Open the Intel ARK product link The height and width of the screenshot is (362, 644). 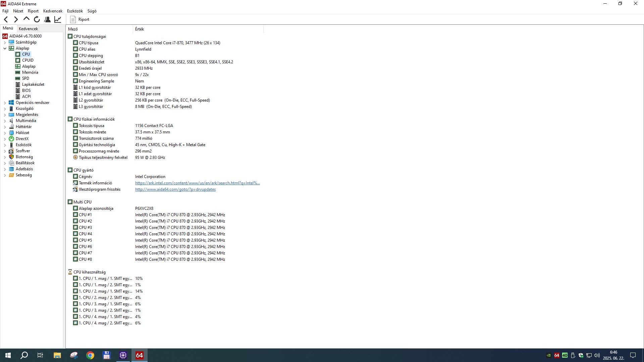pos(197,183)
